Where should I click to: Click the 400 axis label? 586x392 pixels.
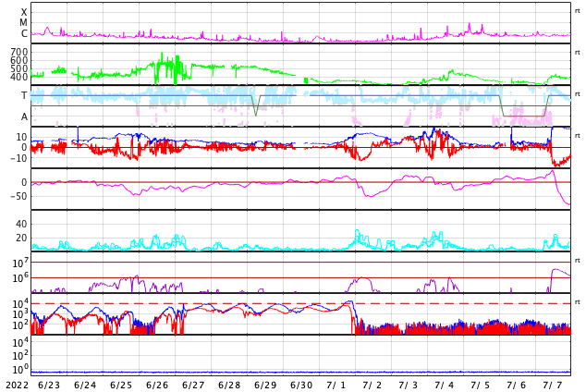click(19, 77)
